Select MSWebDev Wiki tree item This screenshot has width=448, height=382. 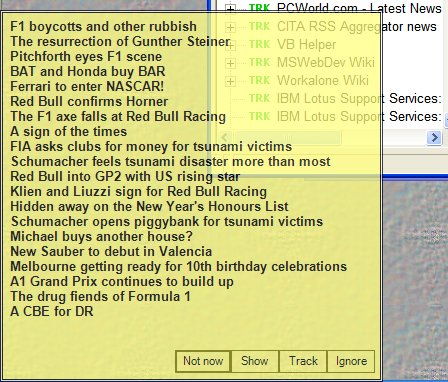pos(326,62)
